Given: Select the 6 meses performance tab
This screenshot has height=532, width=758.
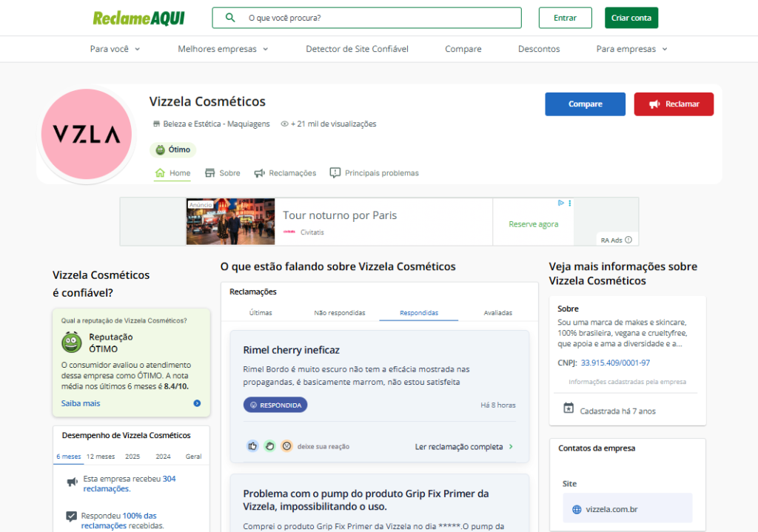Looking at the screenshot, I should (69, 456).
